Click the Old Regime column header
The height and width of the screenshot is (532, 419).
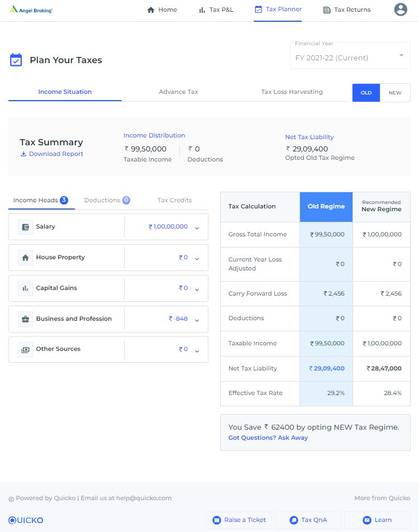[x=326, y=207]
